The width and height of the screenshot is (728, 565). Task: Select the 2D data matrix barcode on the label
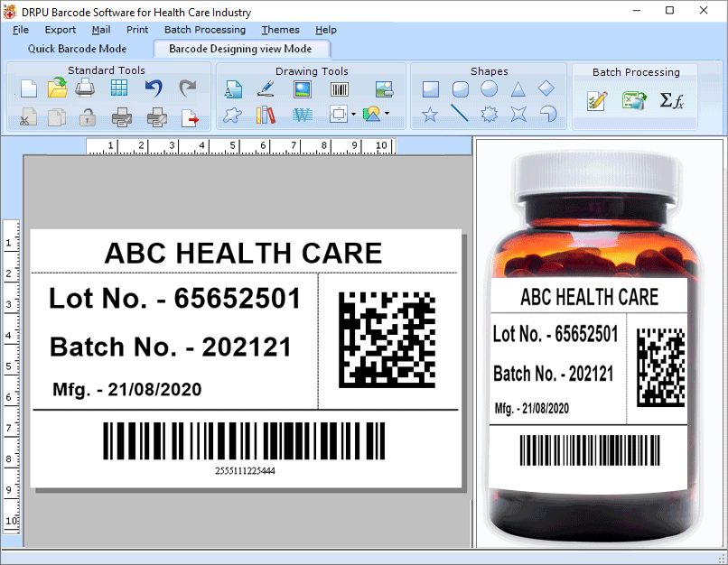[x=387, y=339]
